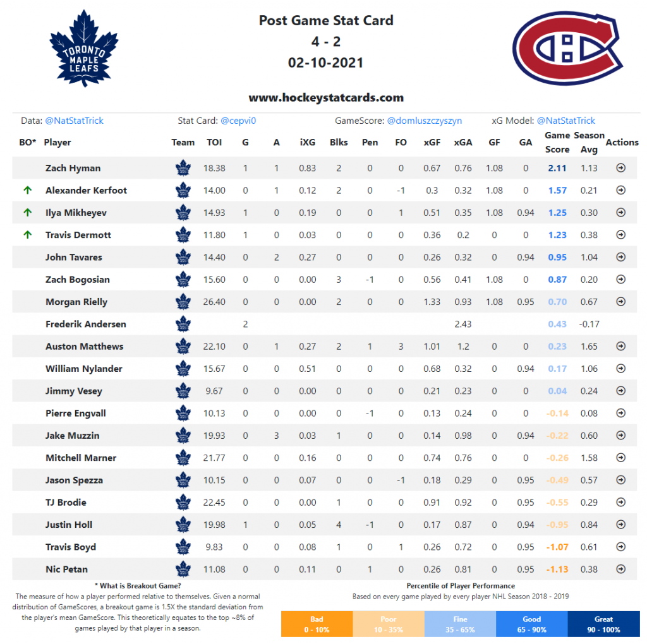This screenshot has height=644, width=647.
Task: Click the Toronto Maple Leafs logo
Action: pyautogui.click(x=84, y=48)
